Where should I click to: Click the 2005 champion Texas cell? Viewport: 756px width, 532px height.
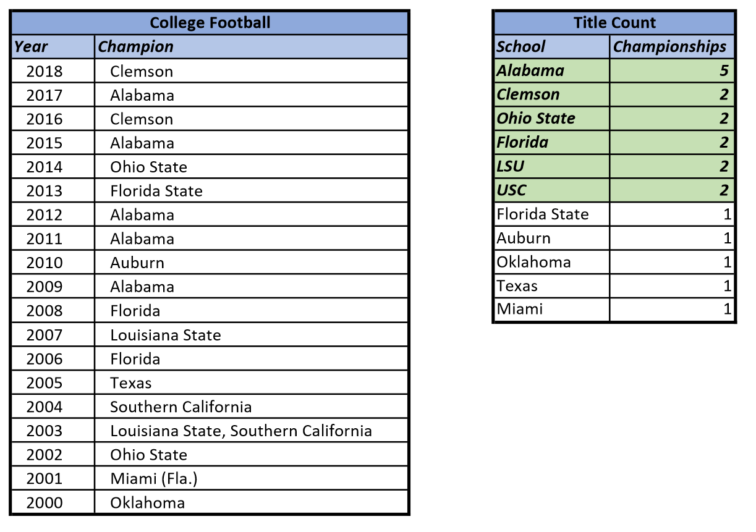[x=131, y=382]
